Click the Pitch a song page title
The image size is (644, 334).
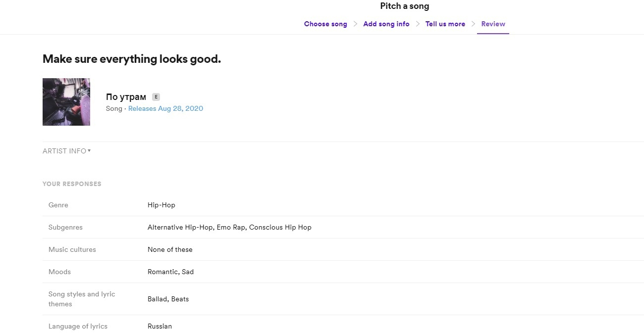point(404,6)
